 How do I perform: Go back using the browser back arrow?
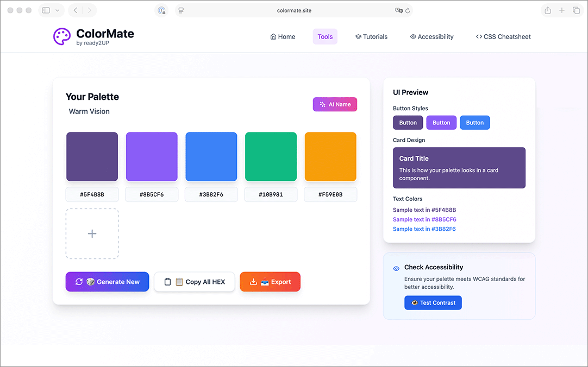click(76, 10)
